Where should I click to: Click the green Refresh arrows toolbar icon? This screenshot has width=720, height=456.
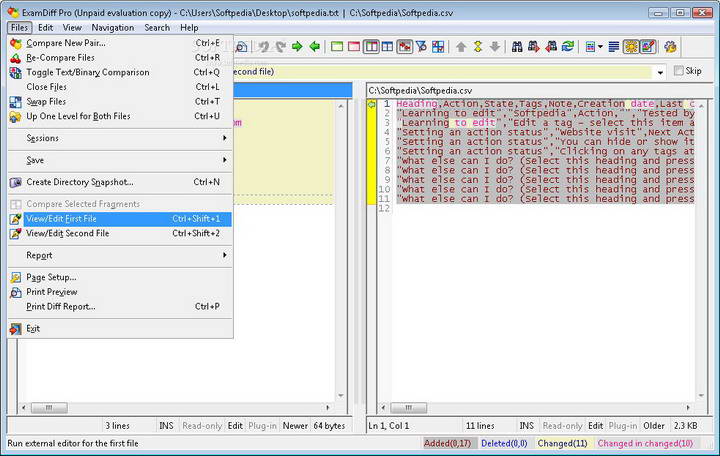point(568,47)
